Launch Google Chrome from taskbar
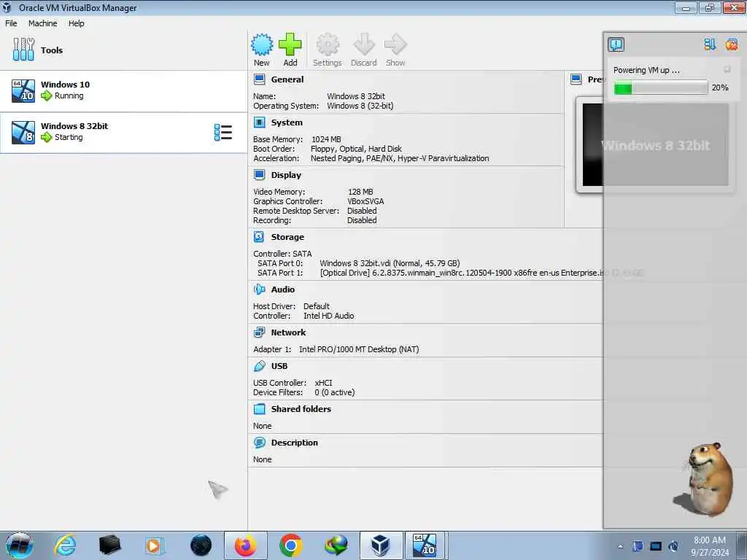This screenshot has height=560, width=747. click(x=291, y=545)
